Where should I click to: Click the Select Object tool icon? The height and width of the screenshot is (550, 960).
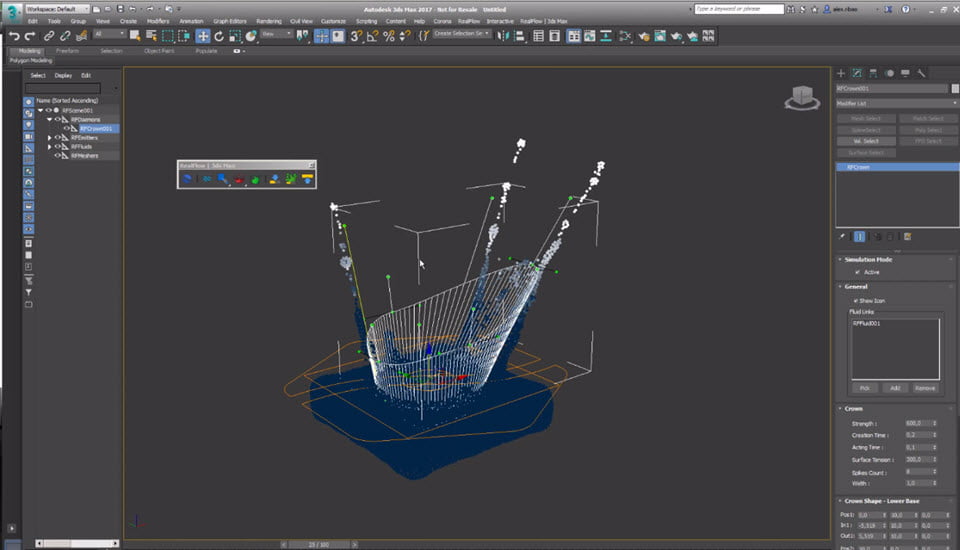tap(135, 36)
